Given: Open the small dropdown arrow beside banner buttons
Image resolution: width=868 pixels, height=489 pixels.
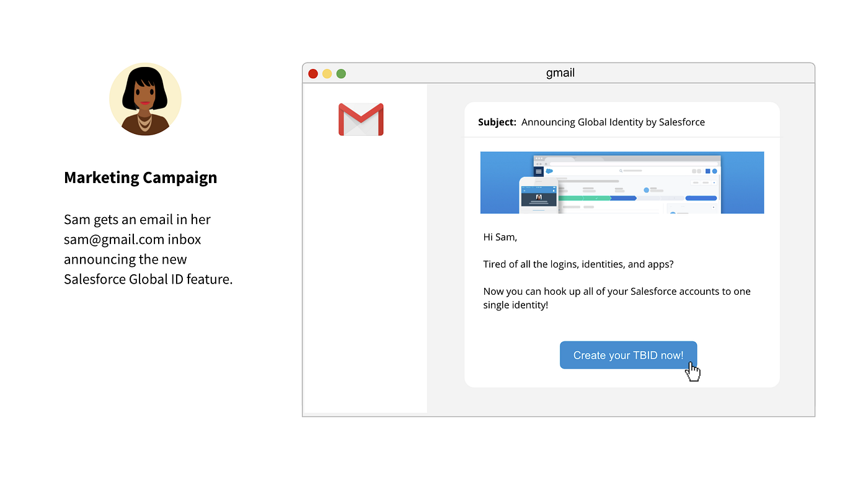Looking at the screenshot, I should click(x=713, y=183).
